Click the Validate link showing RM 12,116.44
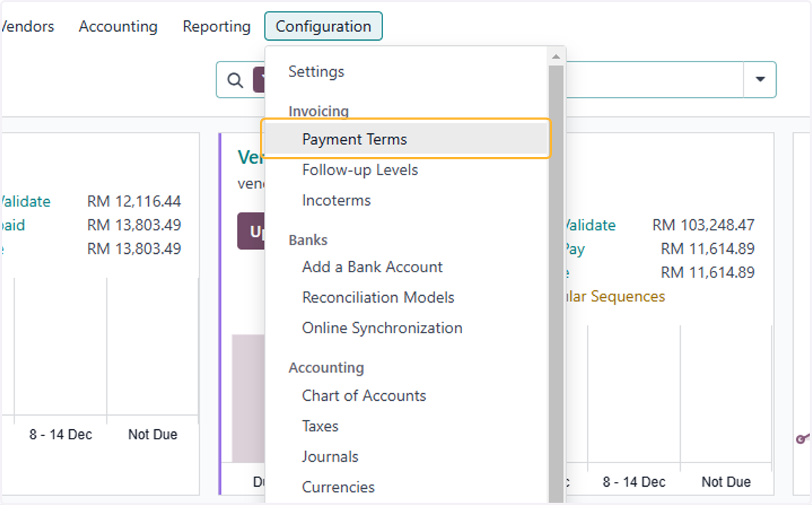Image resolution: width=812 pixels, height=505 pixels. tap(25, 201)
